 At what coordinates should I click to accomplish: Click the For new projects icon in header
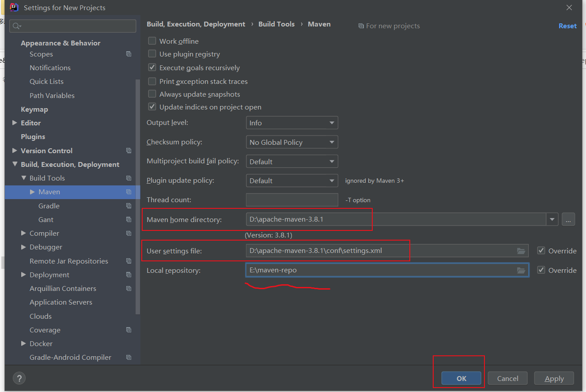pyautogui.click(x=361, y=26)
